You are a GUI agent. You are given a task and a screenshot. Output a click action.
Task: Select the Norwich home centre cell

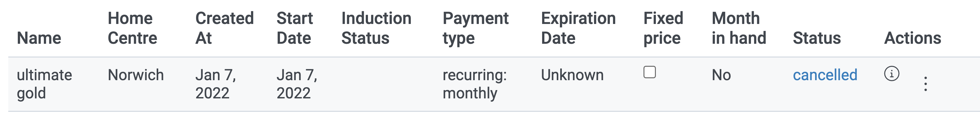136,75
